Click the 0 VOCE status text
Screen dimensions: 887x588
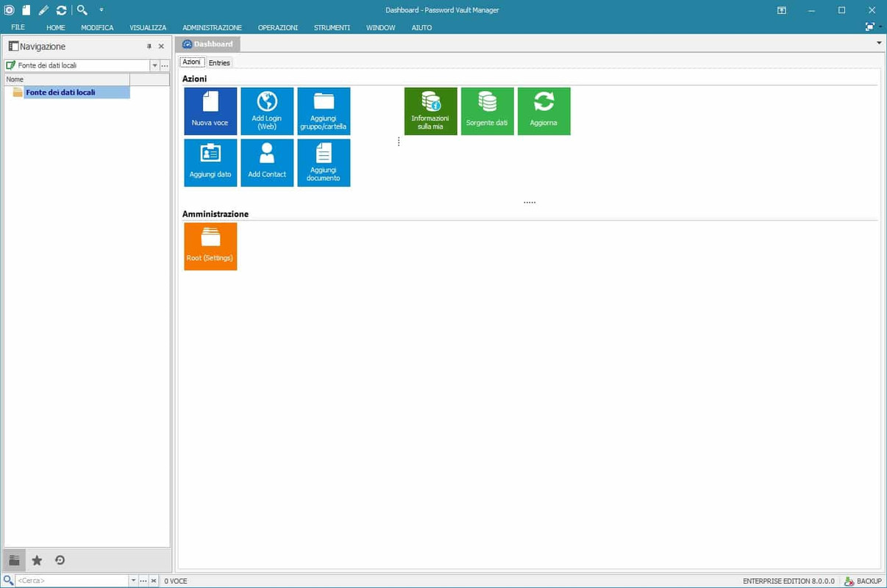(176, 581)
